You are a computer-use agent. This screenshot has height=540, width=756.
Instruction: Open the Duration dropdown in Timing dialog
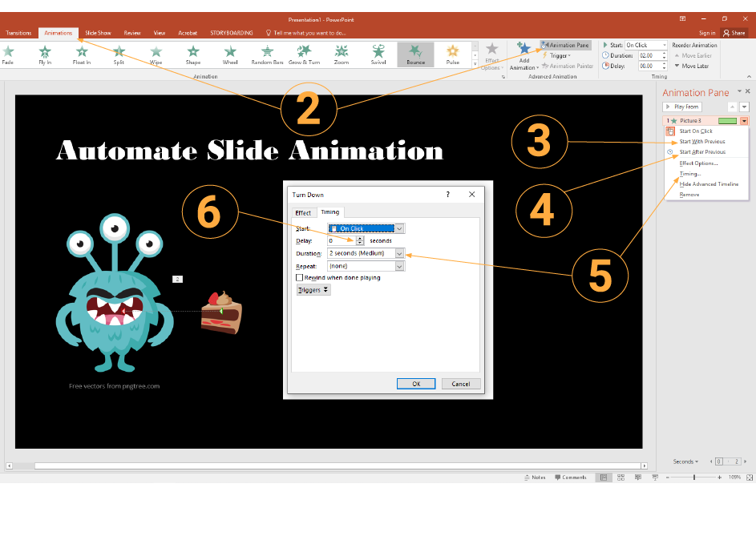pos(399,253)
